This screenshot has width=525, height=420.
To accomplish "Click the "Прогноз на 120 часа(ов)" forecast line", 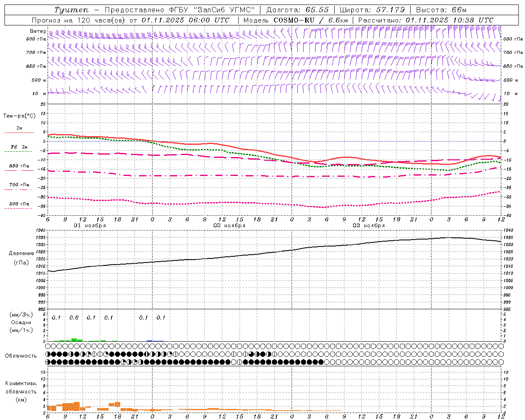I will (x=131, y=20).
